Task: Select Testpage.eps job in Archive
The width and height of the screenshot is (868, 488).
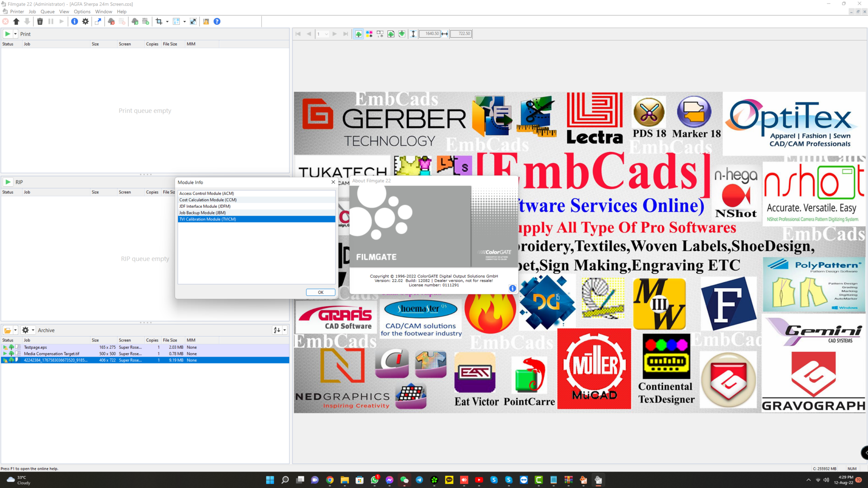Action: [x=36, y=347]
